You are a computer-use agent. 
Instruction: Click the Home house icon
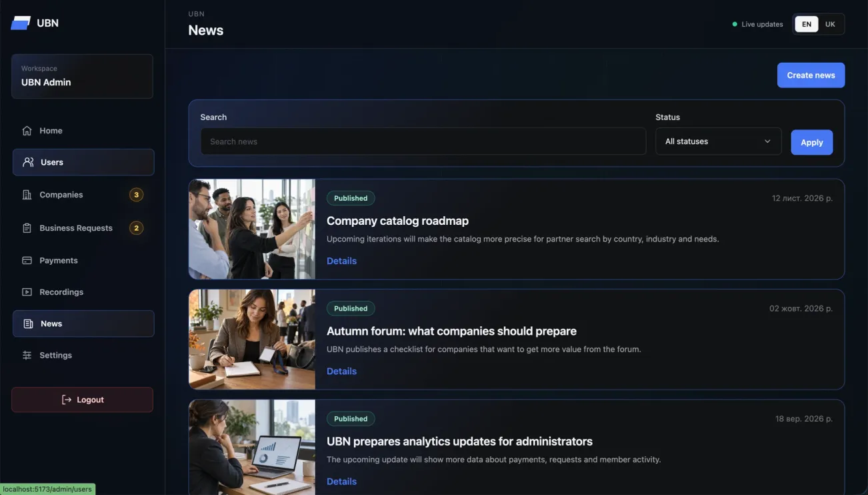pos(27,131)
